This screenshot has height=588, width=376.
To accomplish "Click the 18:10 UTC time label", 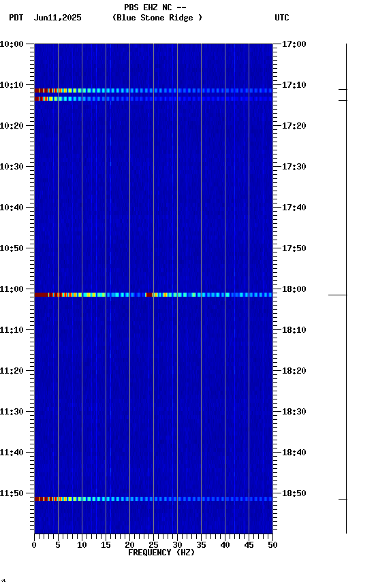I will tap(294, 330).
